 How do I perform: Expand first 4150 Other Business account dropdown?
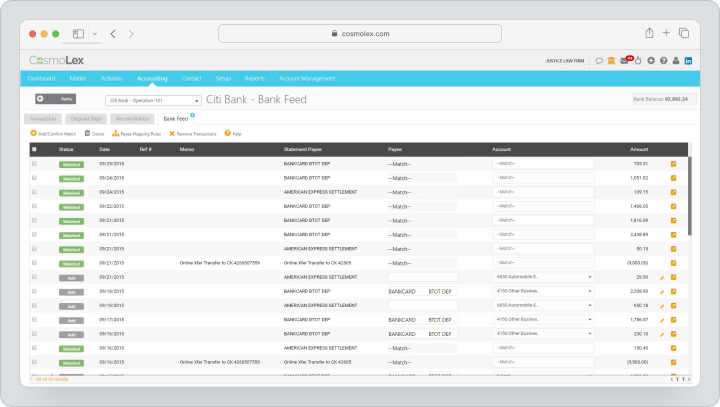(543, 291)
